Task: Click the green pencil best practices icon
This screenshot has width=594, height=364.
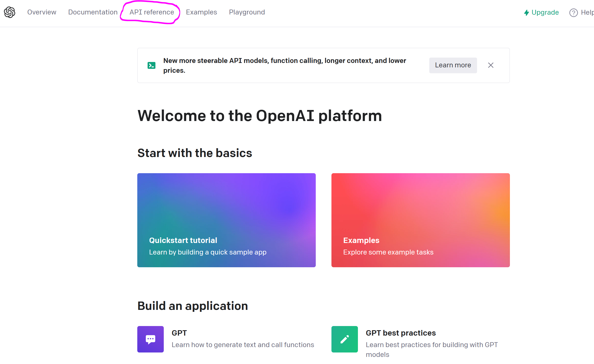Action: [x=344, y=339]
